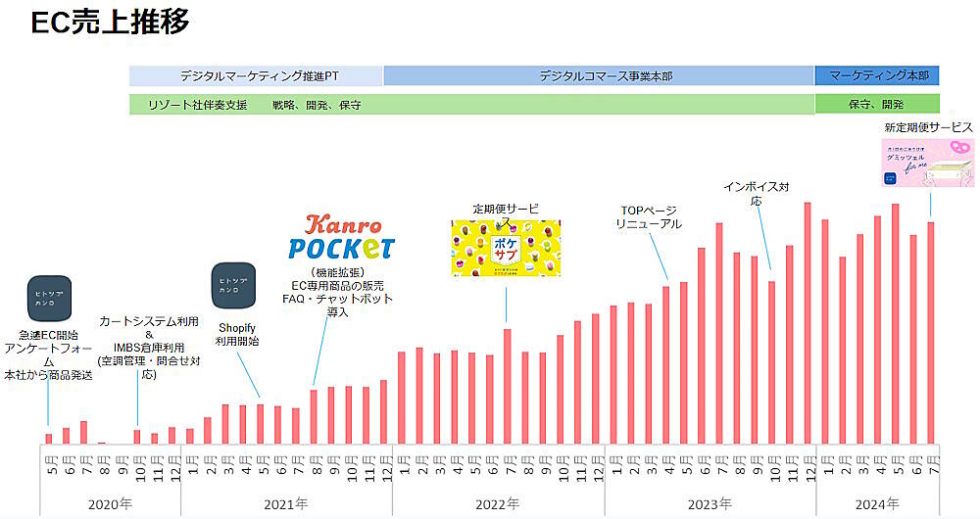
Task: Click the TOPページリニューアル annotation text
Action: pyautogui.click(x=648, y=217)
